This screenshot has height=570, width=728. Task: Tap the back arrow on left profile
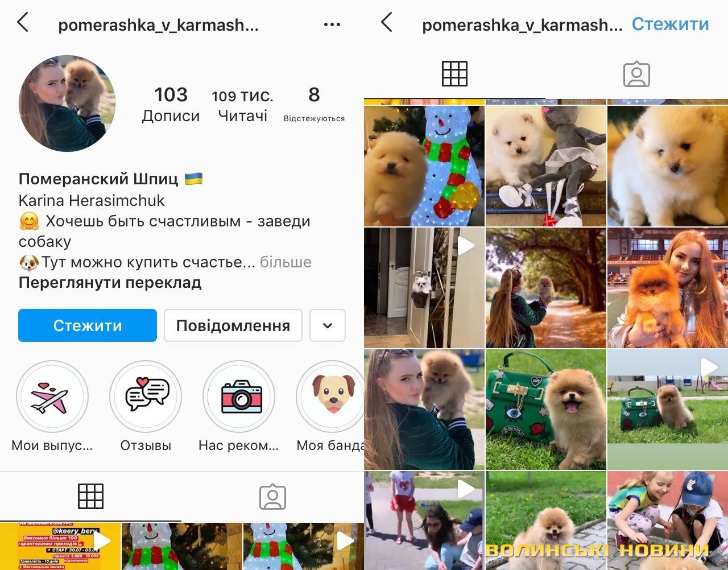[x=23, y=23]
